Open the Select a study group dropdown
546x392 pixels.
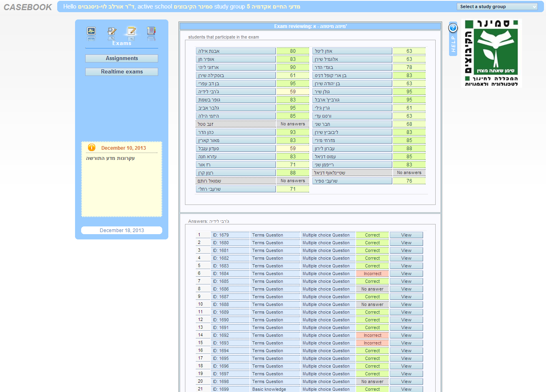[x=498, y=6]
